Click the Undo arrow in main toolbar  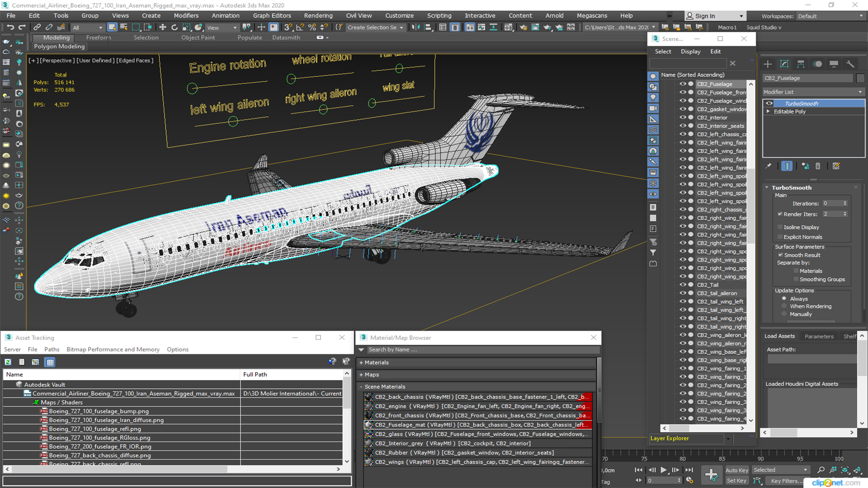click(x=10, y=28)
